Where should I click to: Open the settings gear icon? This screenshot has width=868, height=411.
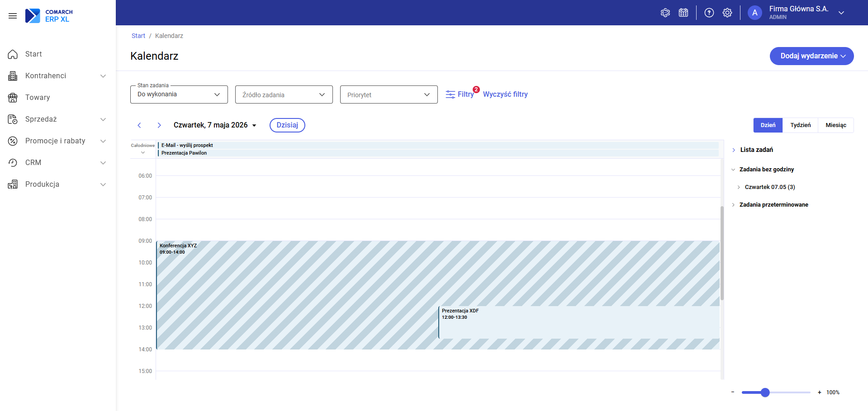pyautogui.click(x=727, y=13)
